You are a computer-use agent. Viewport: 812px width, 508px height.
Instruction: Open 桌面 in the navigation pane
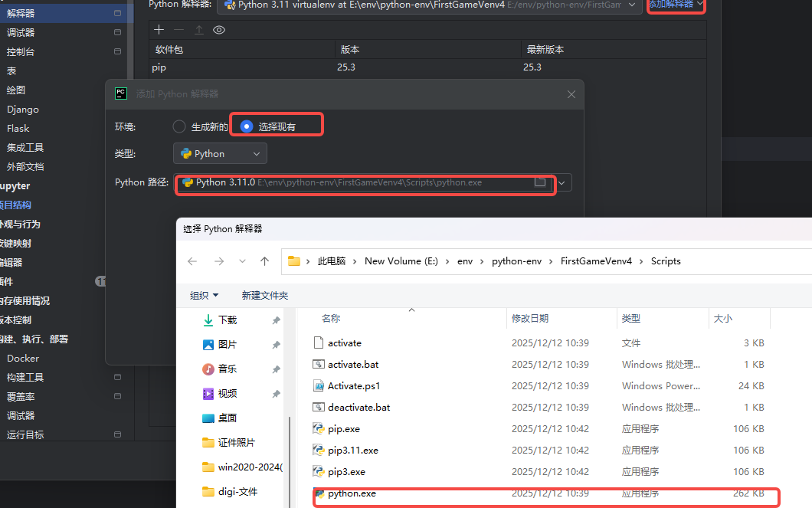(x=228, y=418)
